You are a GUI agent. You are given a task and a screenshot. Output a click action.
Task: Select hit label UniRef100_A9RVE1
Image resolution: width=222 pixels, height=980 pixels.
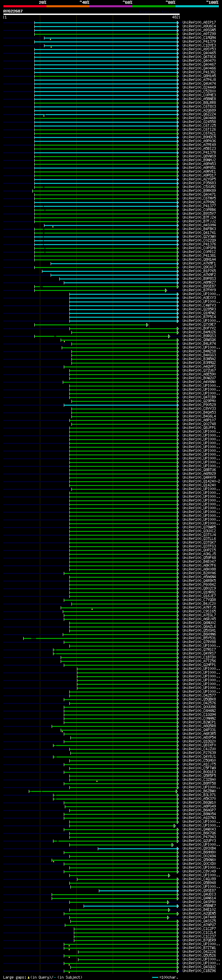[199, 172]
